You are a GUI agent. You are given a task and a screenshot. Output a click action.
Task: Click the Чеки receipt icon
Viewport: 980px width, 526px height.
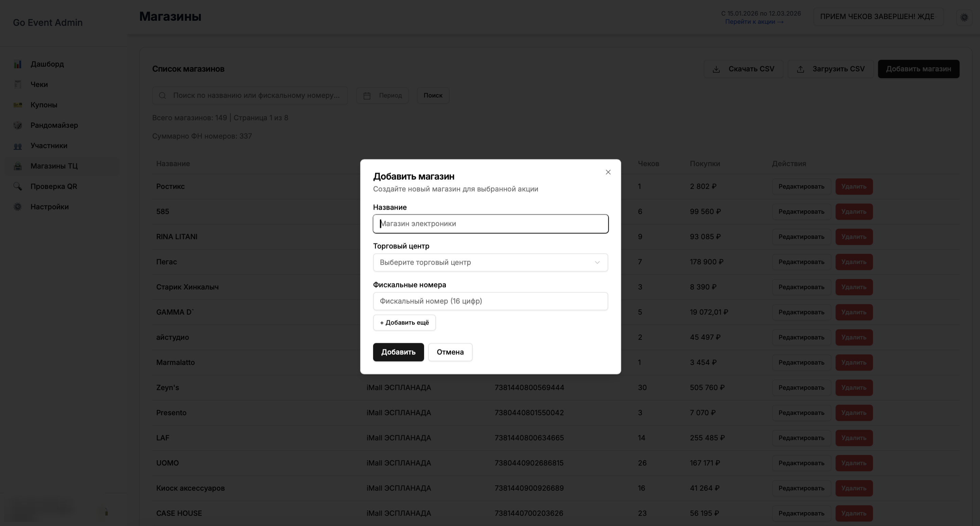18,84
